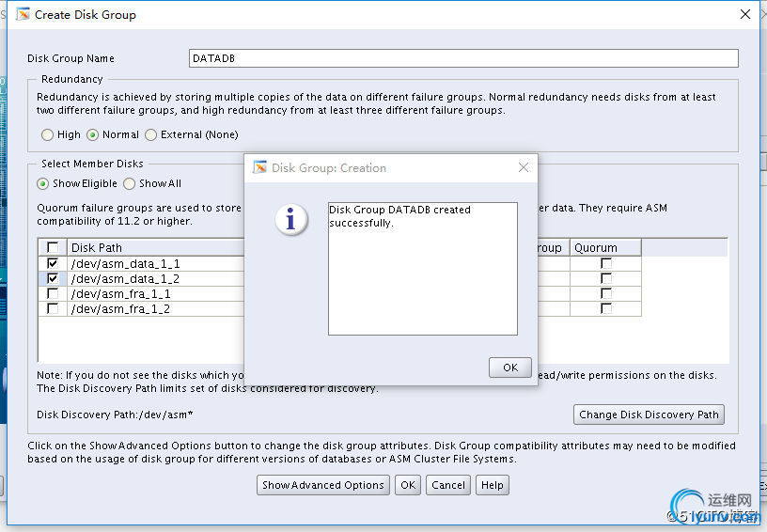Click the Change Disk Discovery Path button
Screen dimensions: 767x532
649,415
